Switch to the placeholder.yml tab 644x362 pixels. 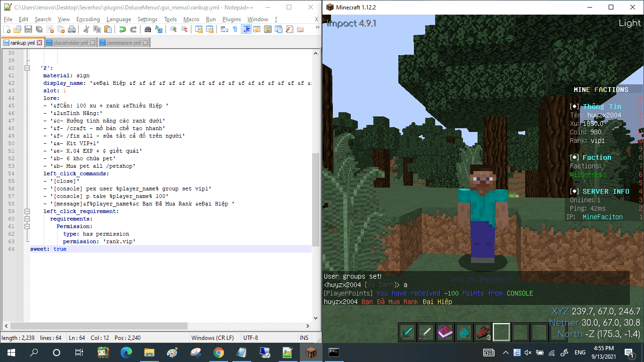click(x=70, y=43)
